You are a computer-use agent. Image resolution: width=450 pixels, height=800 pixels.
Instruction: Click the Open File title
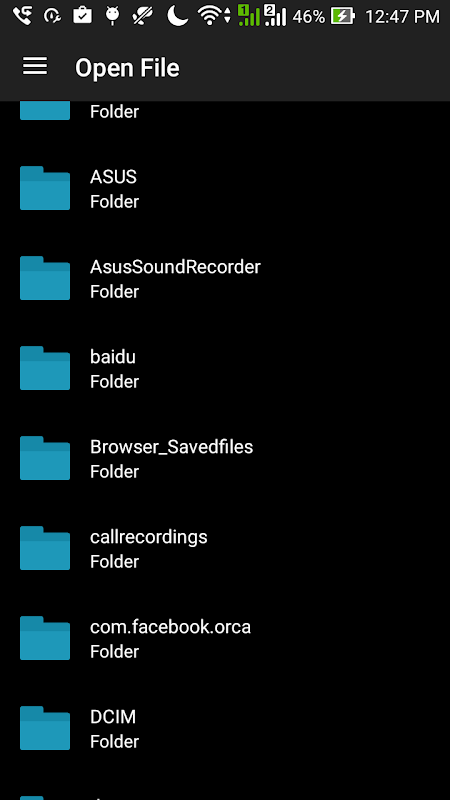127,68
